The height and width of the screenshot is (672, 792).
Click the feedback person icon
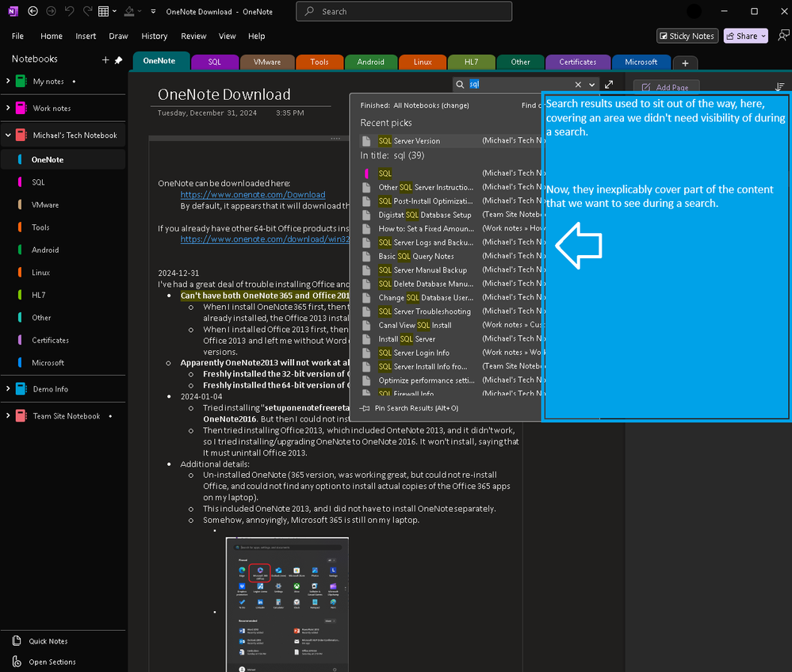tap(783, 36)
